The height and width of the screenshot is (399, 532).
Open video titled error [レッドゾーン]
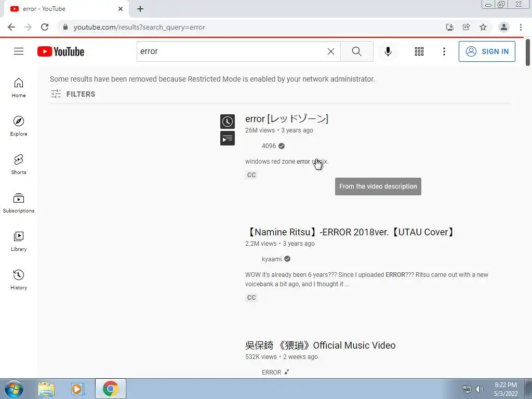pos(287,119)
